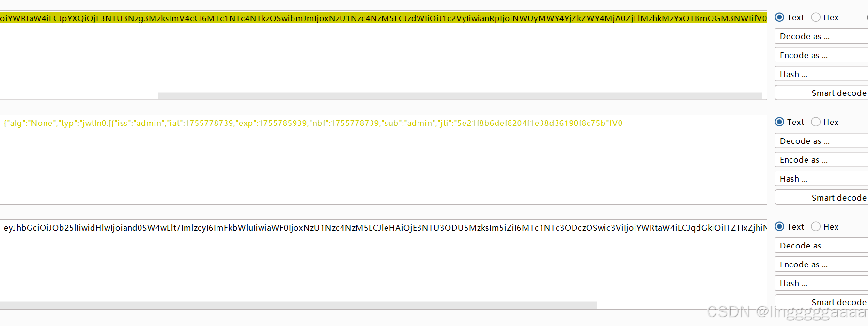868x326 pixels.
Task: Open 'Encode as ...' dropdown in third panel
Action: tap(821, 264)
